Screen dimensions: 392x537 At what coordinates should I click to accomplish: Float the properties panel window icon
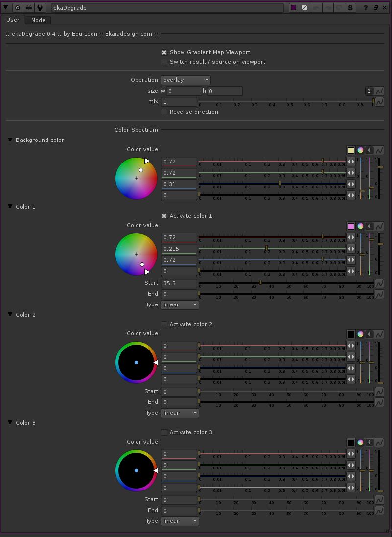(375, 7)
